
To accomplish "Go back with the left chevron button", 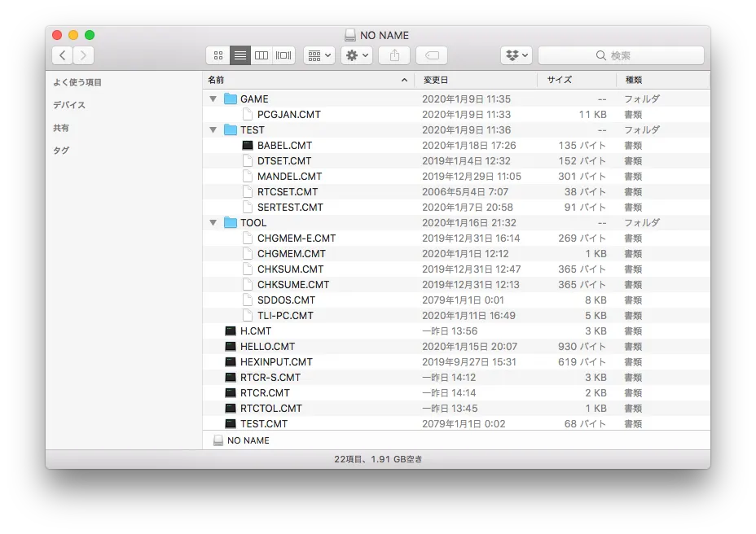I will pyautogui.click(x=62, y=55).
